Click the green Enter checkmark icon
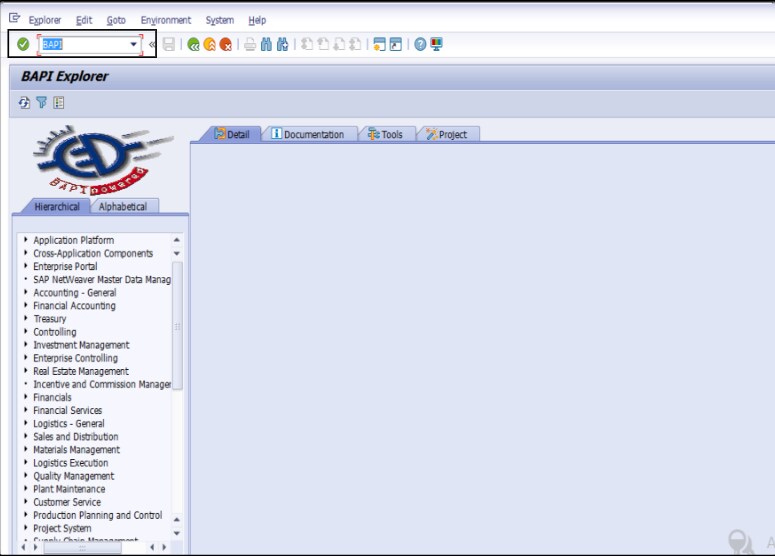775x556 pixels. click(x=23, y=44)
